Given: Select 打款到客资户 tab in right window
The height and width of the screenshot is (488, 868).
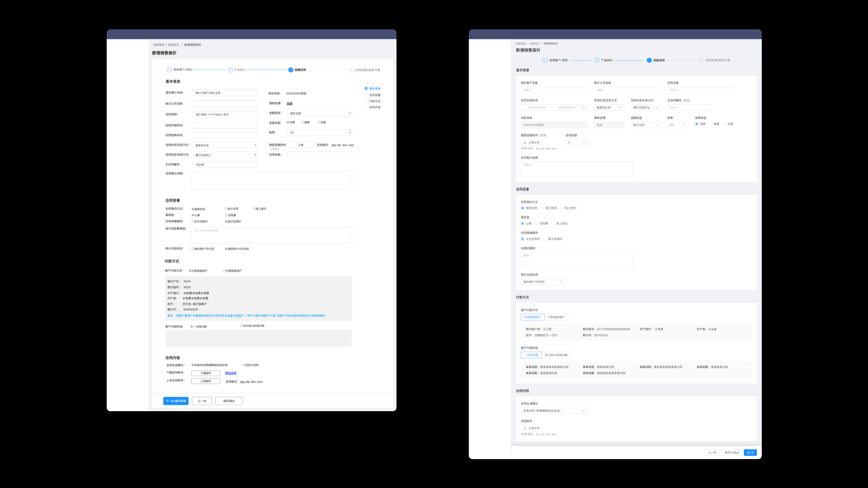Looking at the screenshot, I should (x=533, y=317).
